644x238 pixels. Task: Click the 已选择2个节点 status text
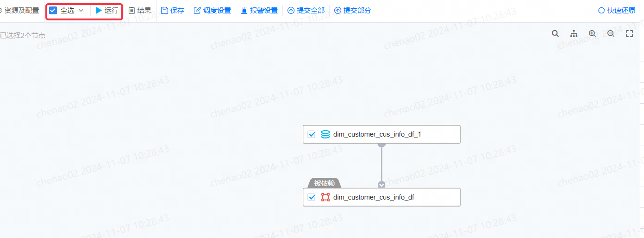23,35
